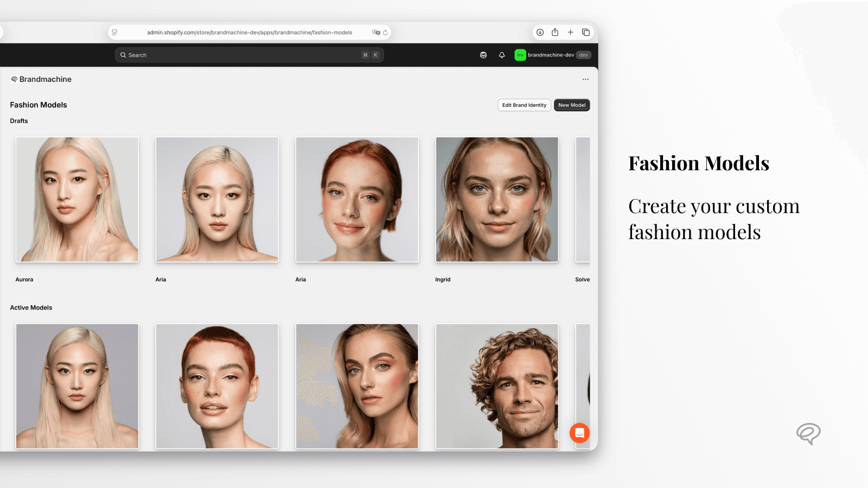Click the Brandmachine logo icon in header

14,79
